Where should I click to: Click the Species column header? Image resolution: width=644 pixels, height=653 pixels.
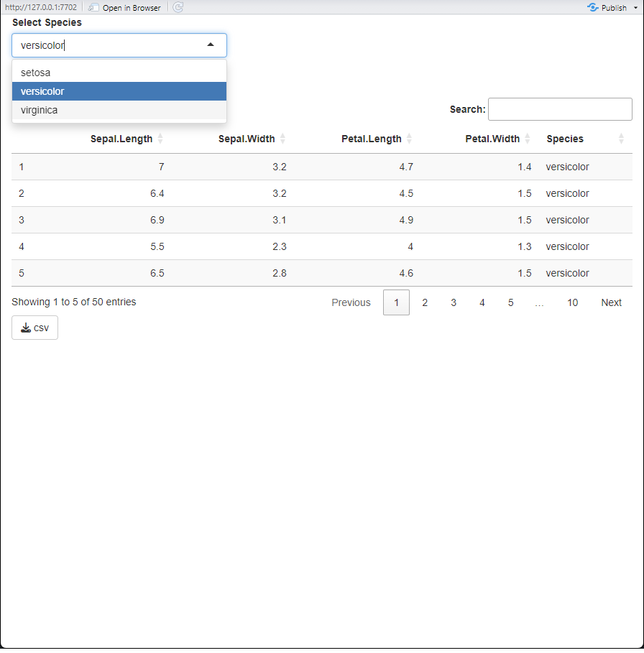(565, 139)
